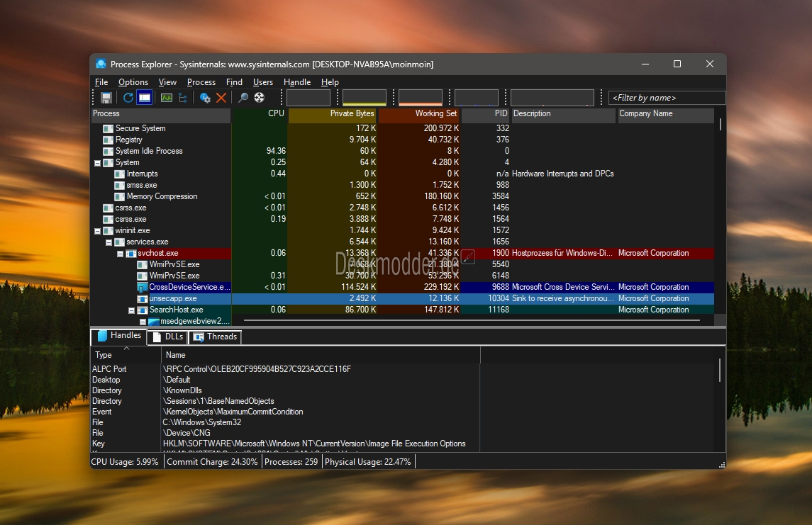
Task: Switch to the Threads tab
Action: 215,337
